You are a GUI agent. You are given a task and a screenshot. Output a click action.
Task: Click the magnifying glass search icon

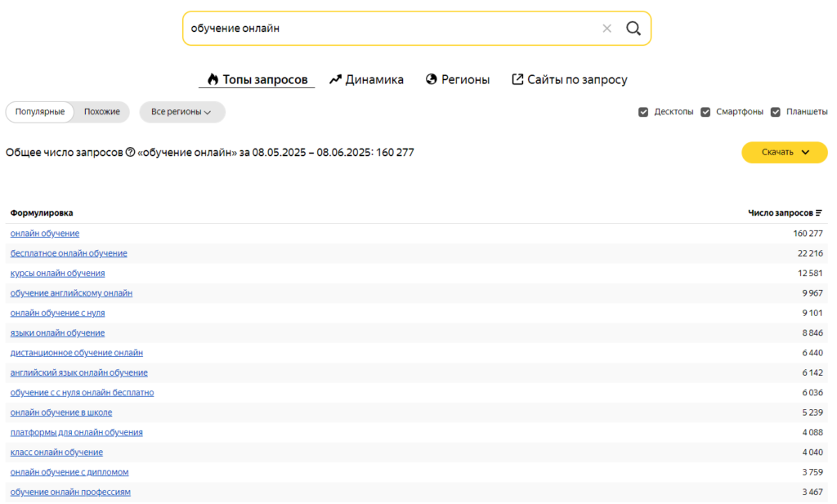click(633, 29)
